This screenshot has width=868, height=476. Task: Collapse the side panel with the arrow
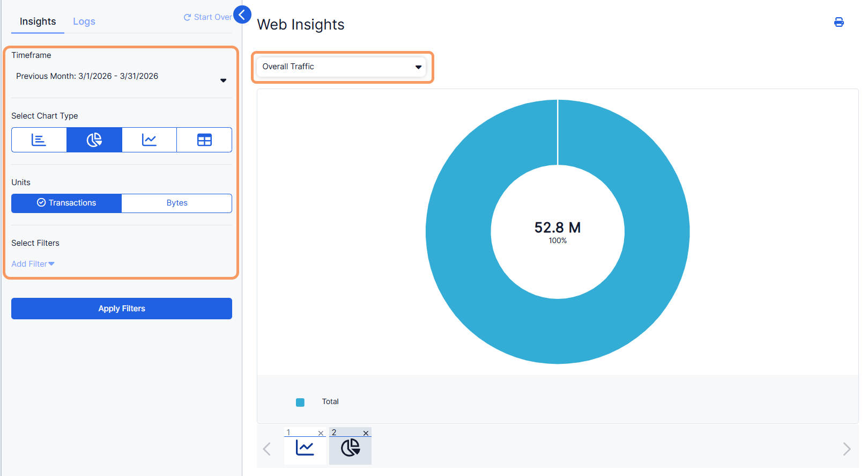coord(242,14)
